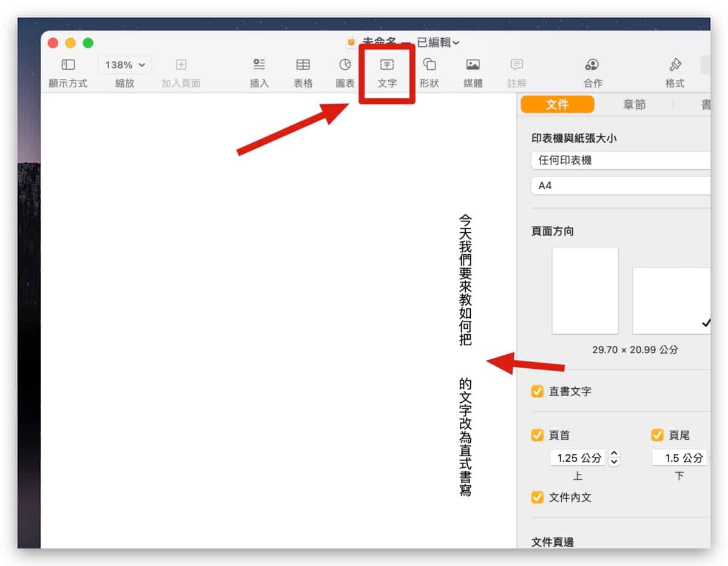Image resolution: width=728 pixels, height=566 pixels.
Task: Toggle the 頁首 header checkbox
Action: tap(538, 435)
